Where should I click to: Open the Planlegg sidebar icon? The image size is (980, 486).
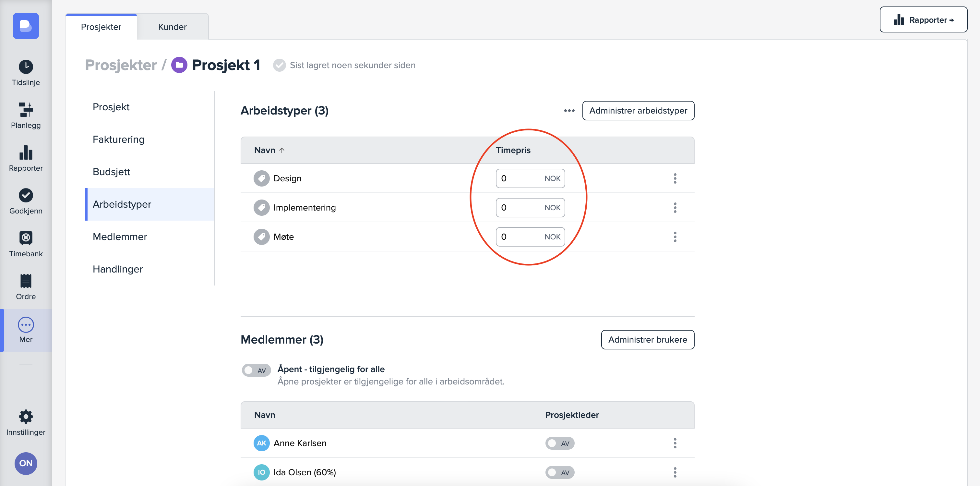click(26, 110)
